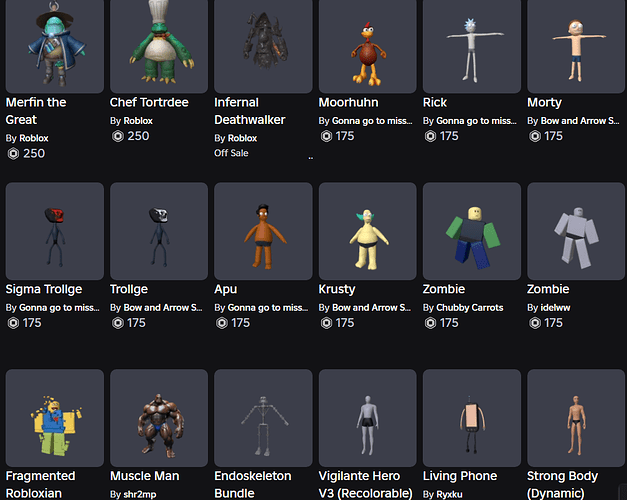Click the Robux icon under Rick
The height and width of the screenshot is (500, 627).
430,136
